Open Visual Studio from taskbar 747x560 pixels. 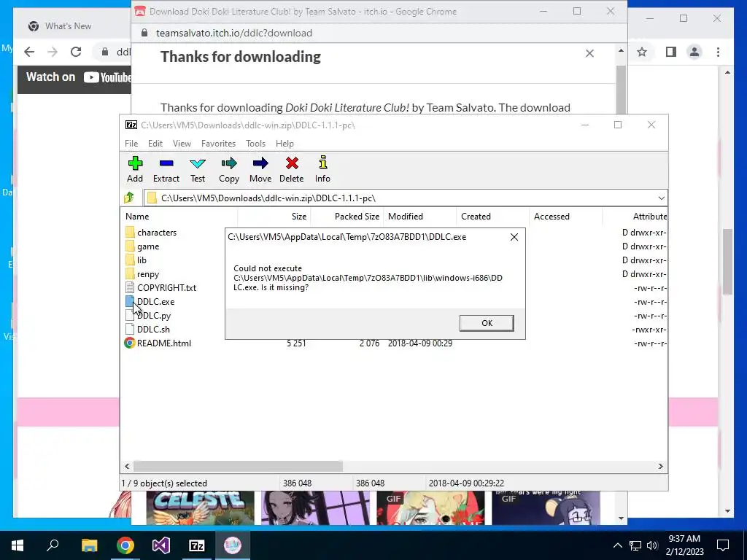point(161,545)
